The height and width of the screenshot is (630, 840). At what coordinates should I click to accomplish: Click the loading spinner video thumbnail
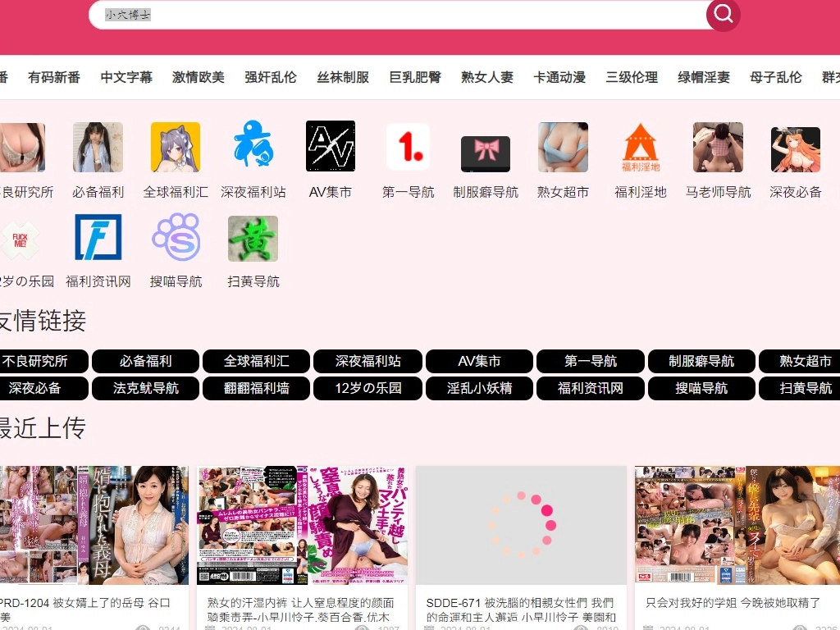coord(521,525)
